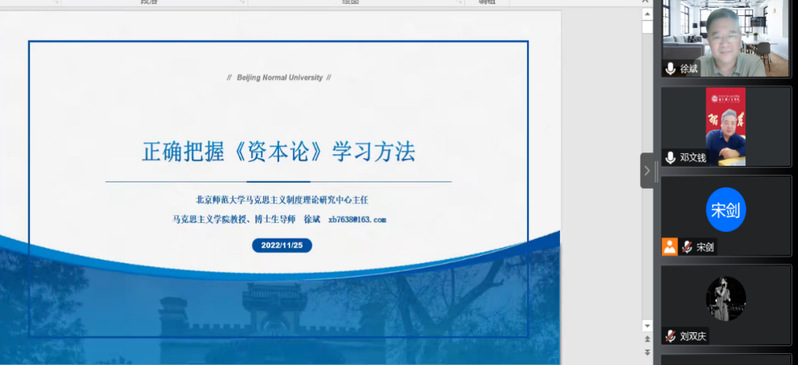Click microphone icon beside 邓文钱

671,158
